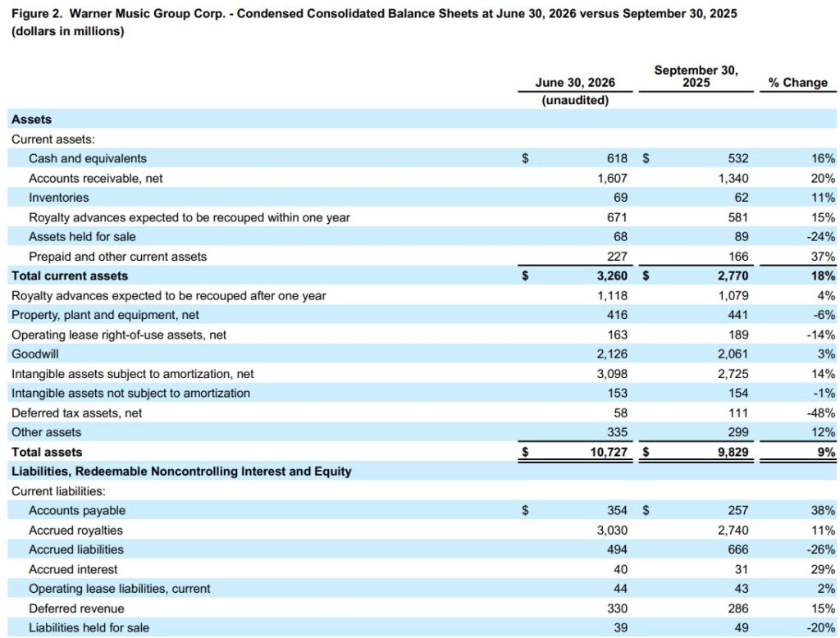840x638 pixels.
Task: Select the -14% change for lease right-of-use assets
Action: coord(820,335)
